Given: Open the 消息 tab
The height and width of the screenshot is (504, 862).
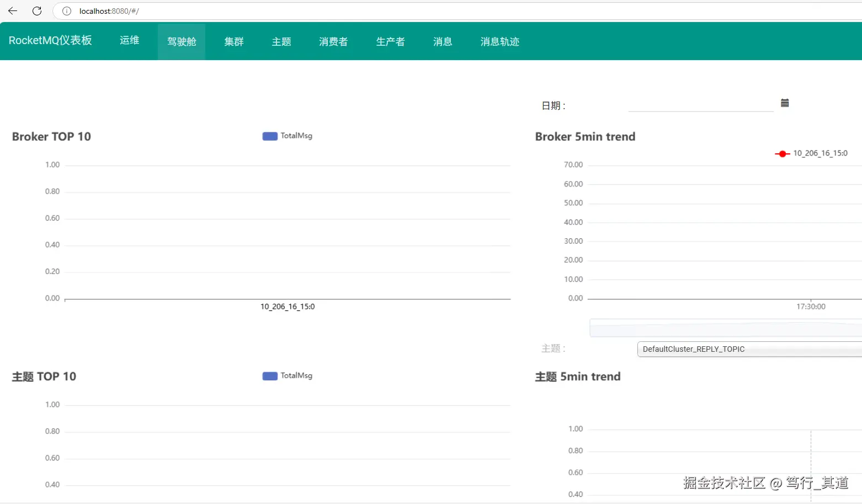Looking at the screenshot, I should [x=443, y=42].
